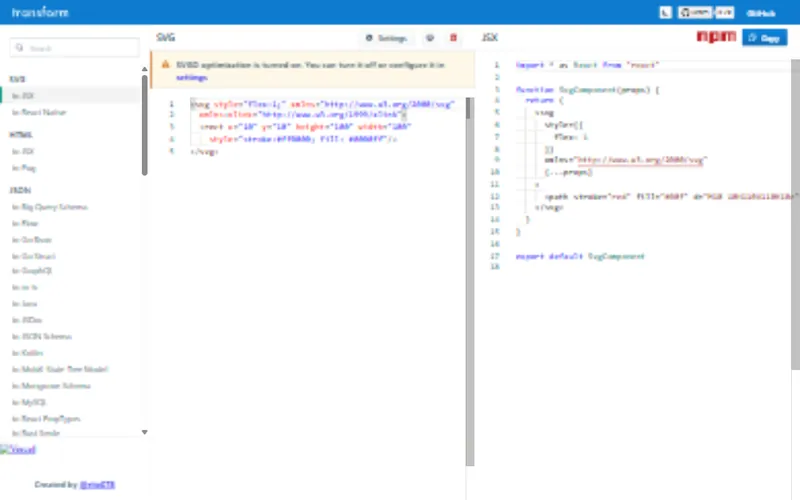Click the npm logo
This screenshot has width=800, height=500.
coord(716,36)
